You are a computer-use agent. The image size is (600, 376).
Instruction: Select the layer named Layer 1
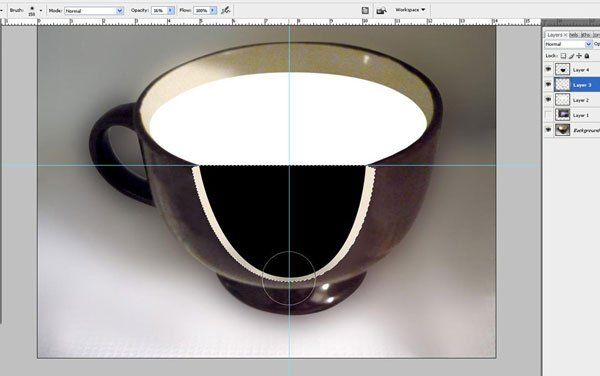(x=581, y=115)
